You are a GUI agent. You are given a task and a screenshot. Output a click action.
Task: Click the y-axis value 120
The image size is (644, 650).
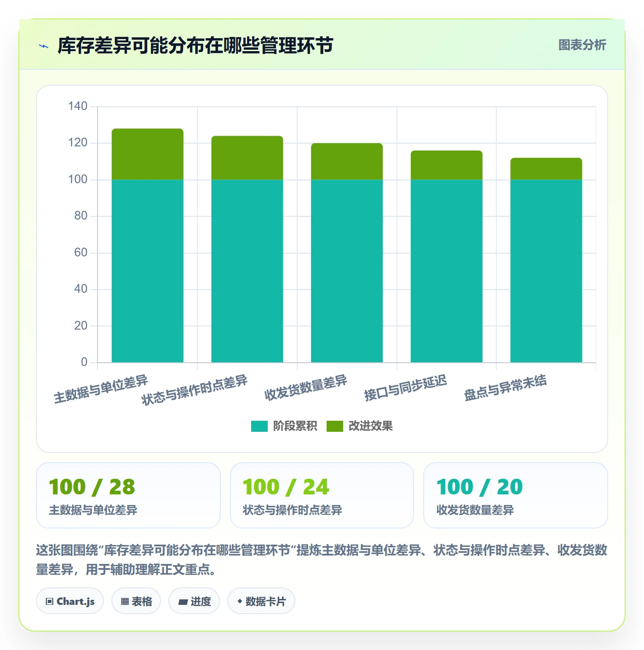[x=78, y=143]
